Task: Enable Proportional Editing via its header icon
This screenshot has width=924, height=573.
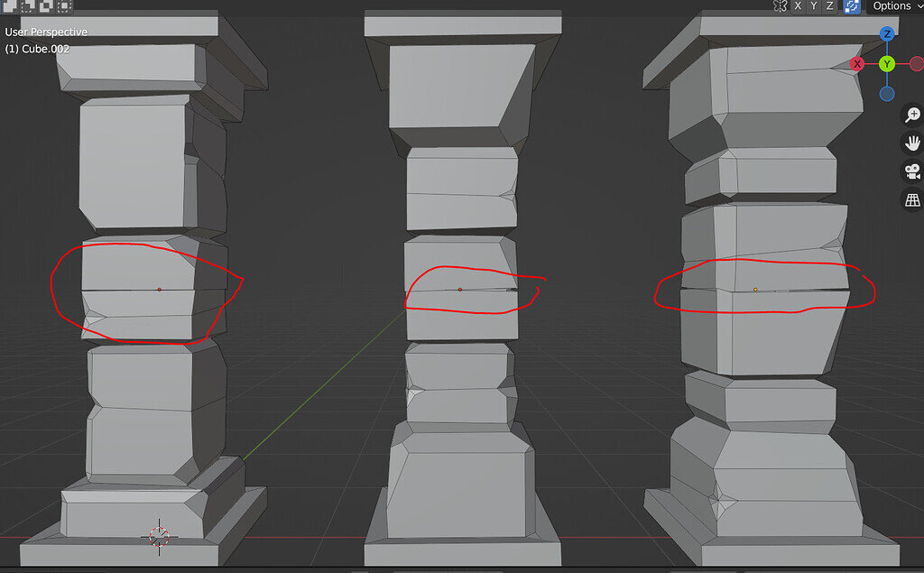Action: tap(850, 6)
